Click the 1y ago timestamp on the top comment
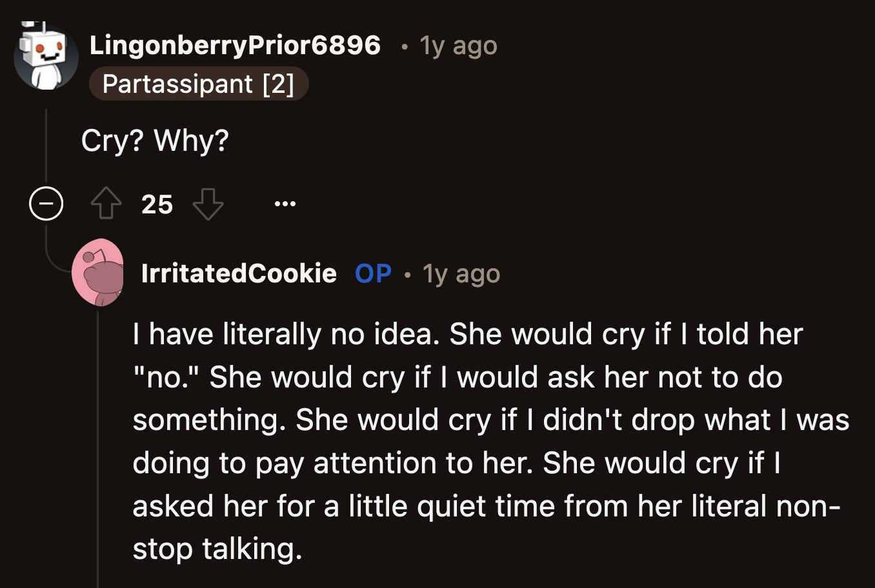Screen dimensions: 875x588 (x=458, y=45)
